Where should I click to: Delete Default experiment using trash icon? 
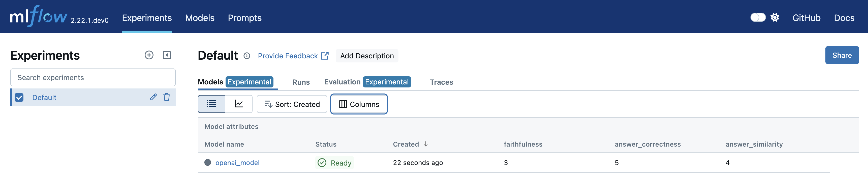pyautogui.click(x=167, y=97)
